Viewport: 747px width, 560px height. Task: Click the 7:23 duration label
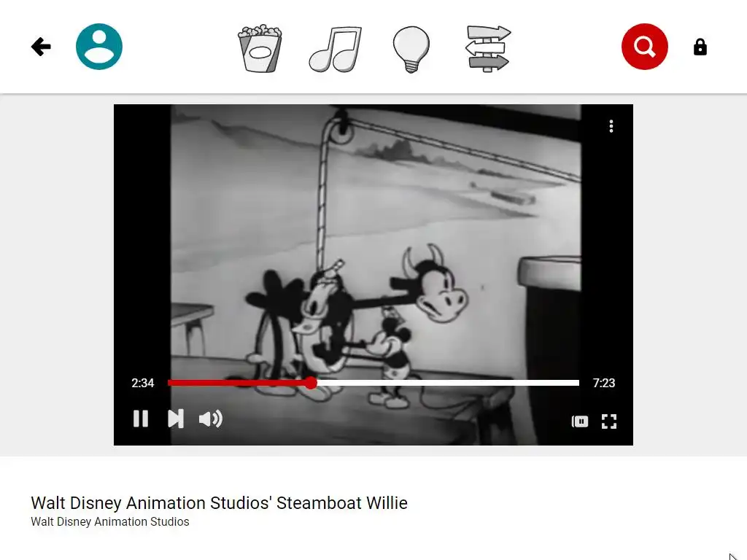pos(603,383)
